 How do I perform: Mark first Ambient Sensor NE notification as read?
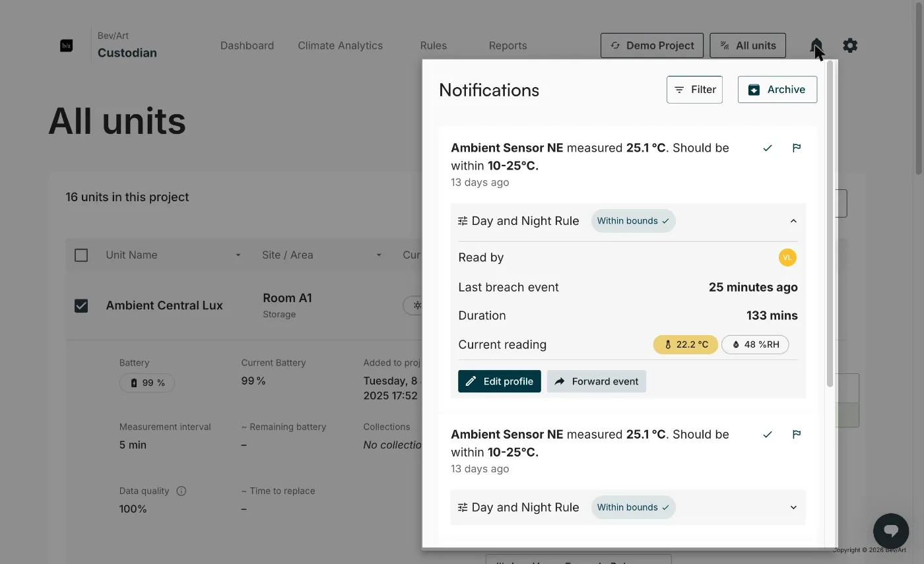(768, 148)
